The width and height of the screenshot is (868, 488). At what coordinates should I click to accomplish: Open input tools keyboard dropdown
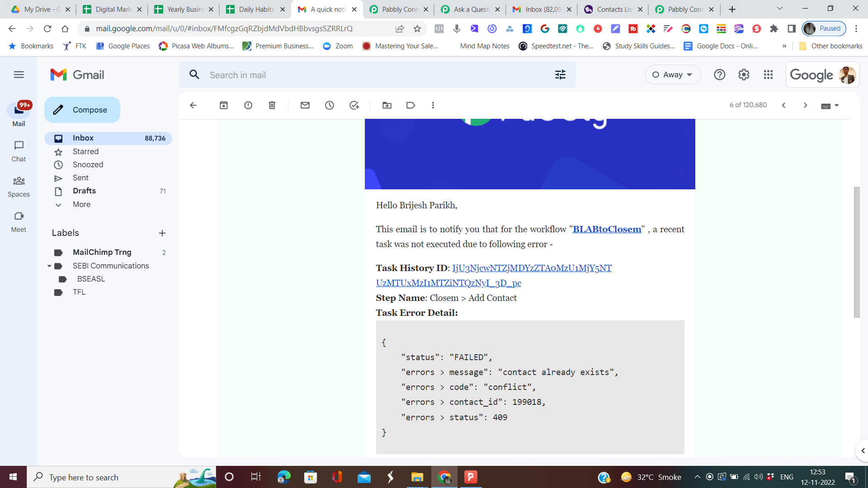point(830,105)
